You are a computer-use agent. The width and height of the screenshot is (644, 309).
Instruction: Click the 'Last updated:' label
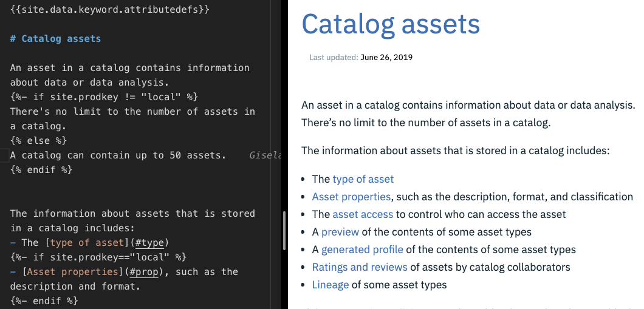334,58
